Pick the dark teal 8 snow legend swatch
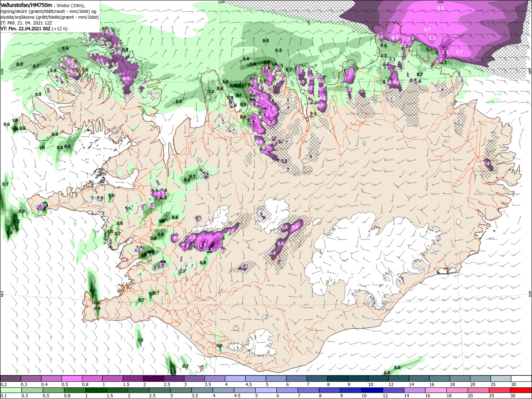This screenshot has height=399, width=532. coord(337,379)
